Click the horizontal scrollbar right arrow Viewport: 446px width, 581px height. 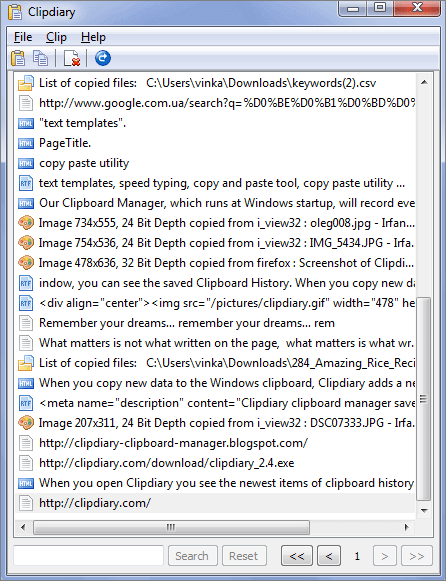(407, 527)
